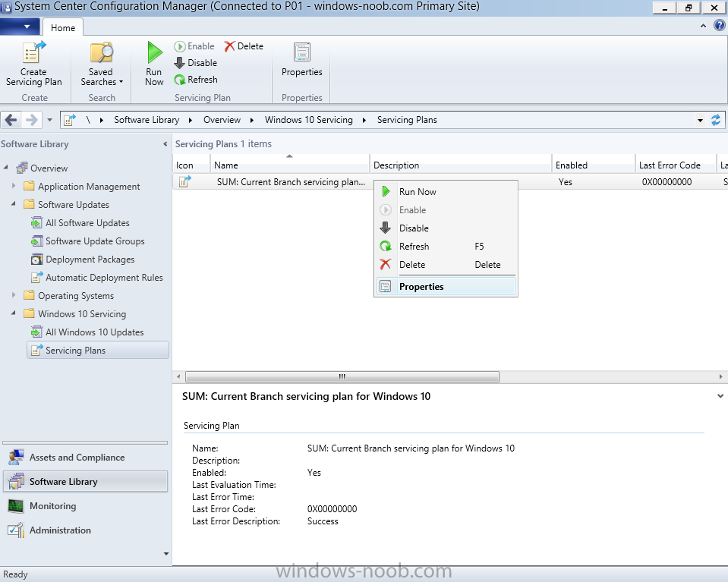Sort by the Description column header
Image resolution: width=728 pixels, height=582 pixels.
coord(461,165)
